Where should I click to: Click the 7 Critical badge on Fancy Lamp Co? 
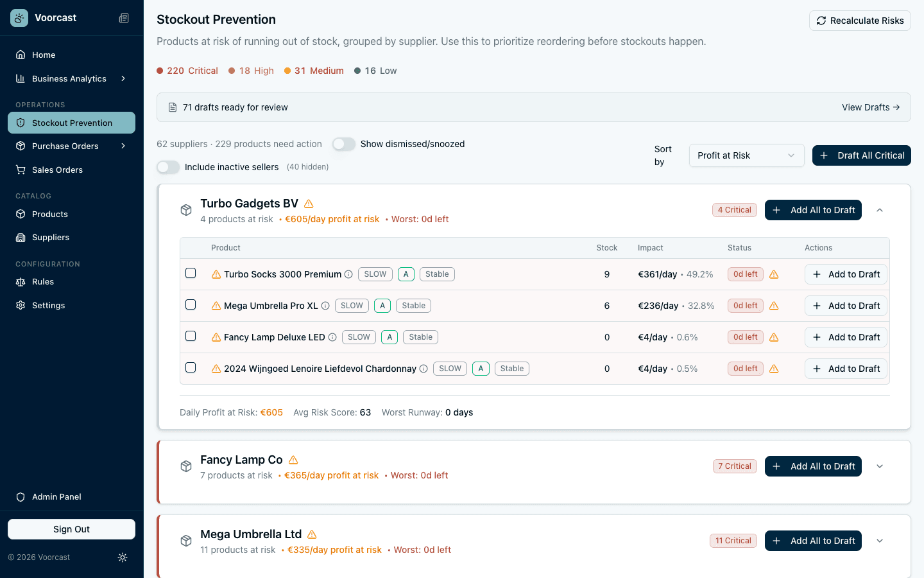735,466
